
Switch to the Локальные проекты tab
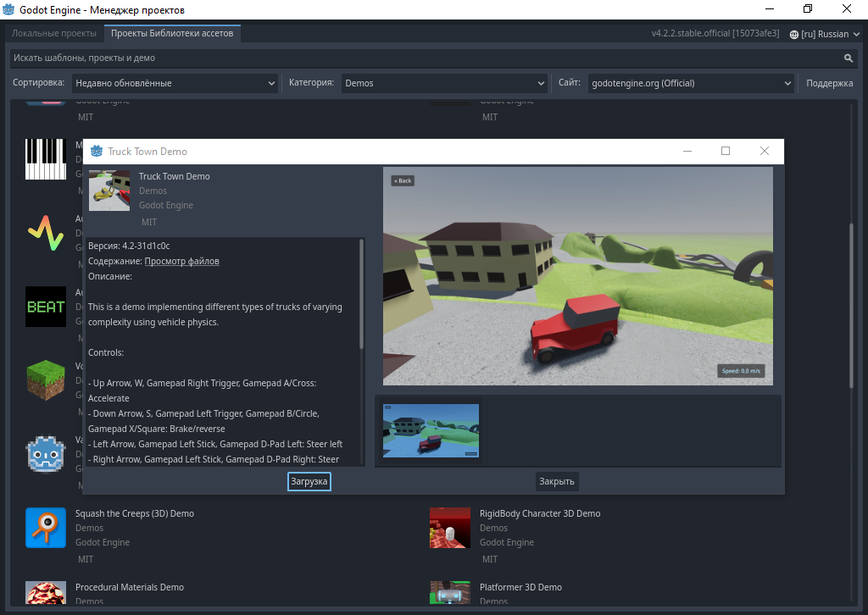pos(54,34)
